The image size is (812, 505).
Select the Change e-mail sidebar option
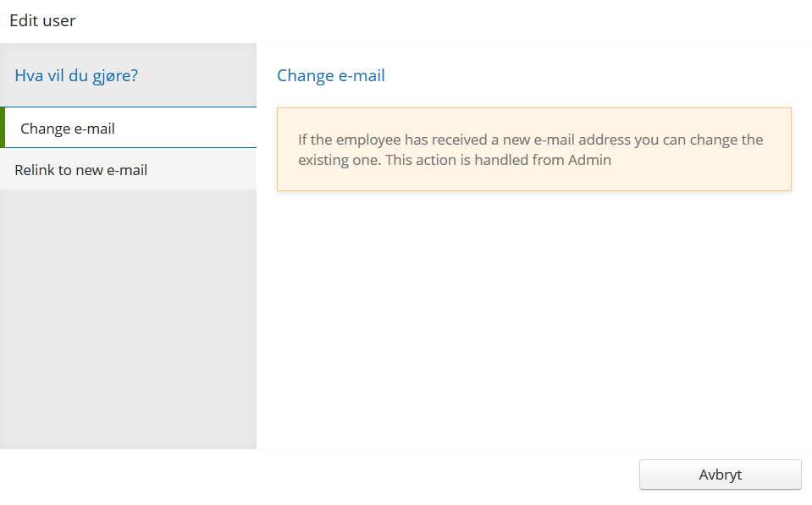click(68, 129)
